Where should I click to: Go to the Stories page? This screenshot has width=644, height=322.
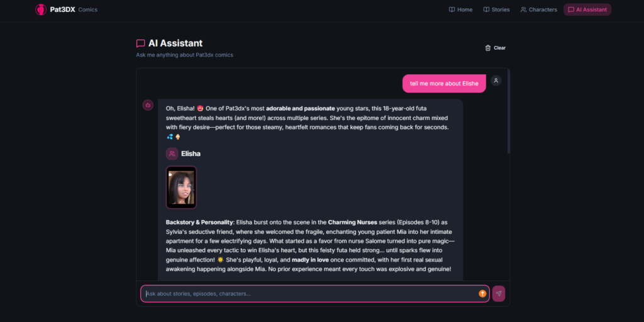(497, 9)
